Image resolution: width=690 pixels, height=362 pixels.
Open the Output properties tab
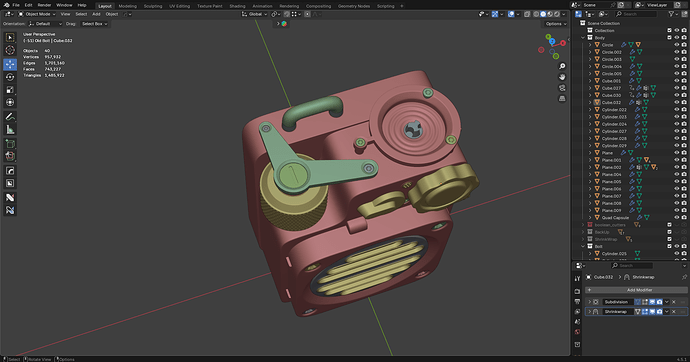577,302
